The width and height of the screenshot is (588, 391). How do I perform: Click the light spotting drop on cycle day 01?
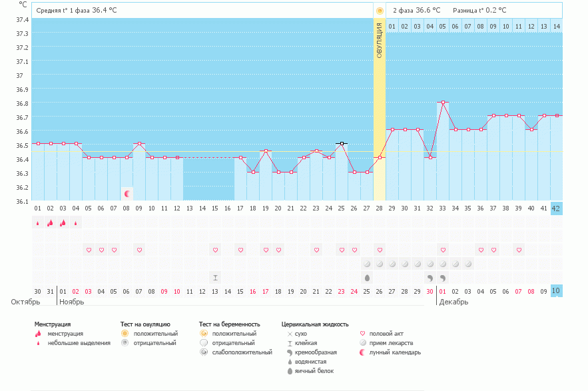click(x=37, y=223)
